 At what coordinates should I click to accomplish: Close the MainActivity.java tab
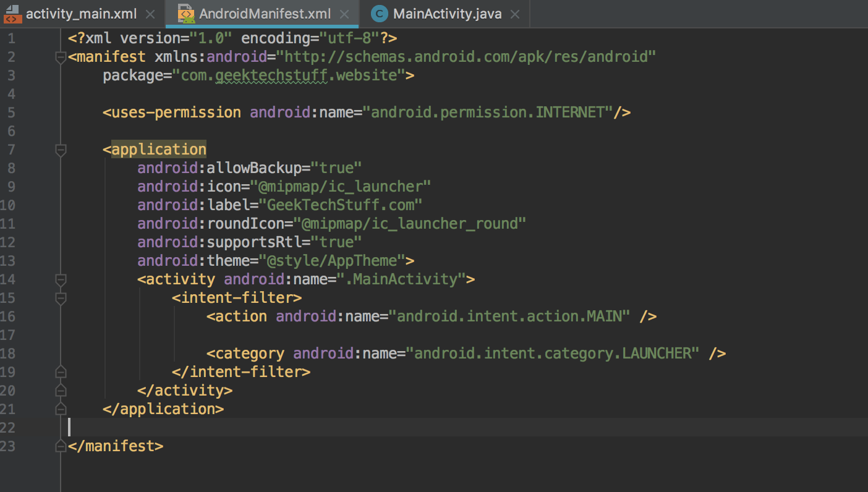(515, 13)
